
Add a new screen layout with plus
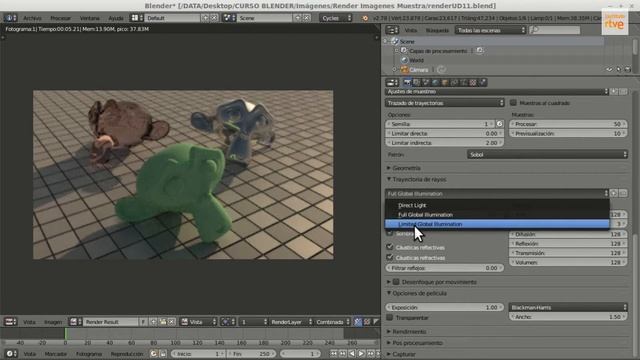click(x=205, y=18)
